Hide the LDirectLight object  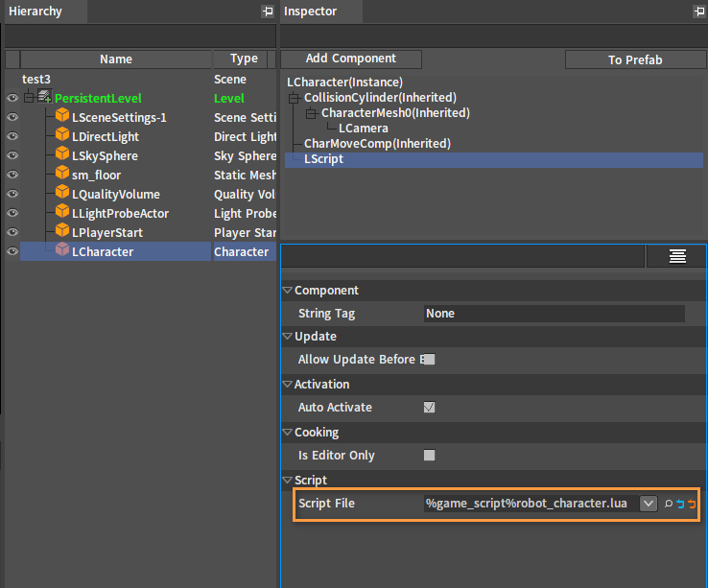[x=12, y=136]
